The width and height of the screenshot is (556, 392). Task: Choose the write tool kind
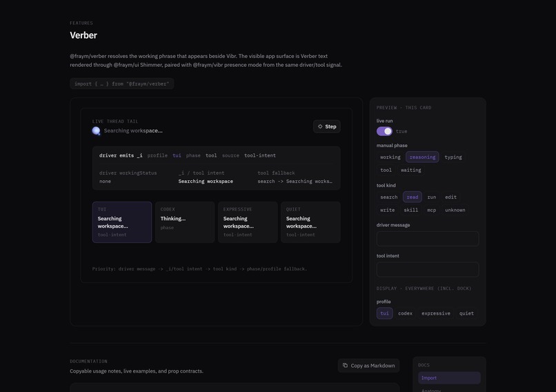[x=387, y=210]
